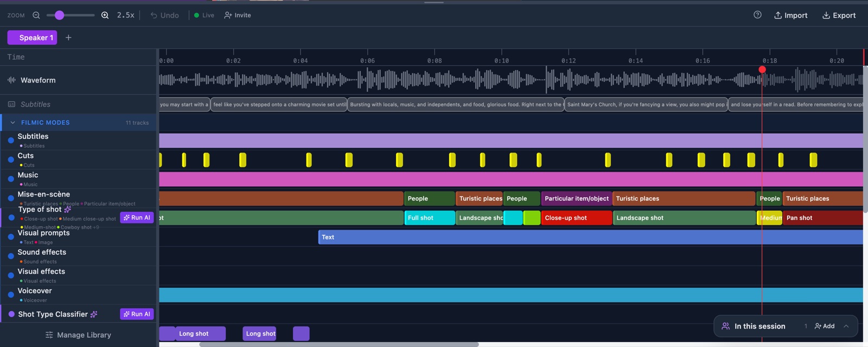This screenshot has width=868, height=347.
Task: Toggle visibility dot for Sound effects track
Action: point(11,256)
